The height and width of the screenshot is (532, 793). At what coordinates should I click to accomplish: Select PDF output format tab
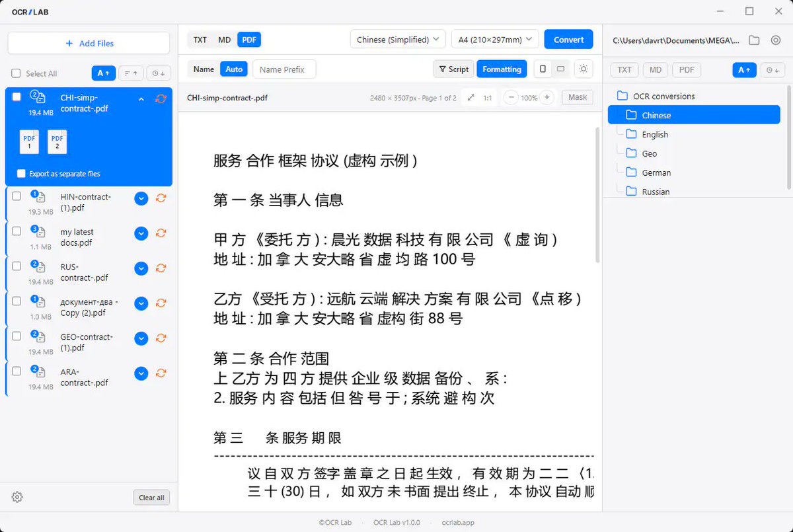click(249, 40)
